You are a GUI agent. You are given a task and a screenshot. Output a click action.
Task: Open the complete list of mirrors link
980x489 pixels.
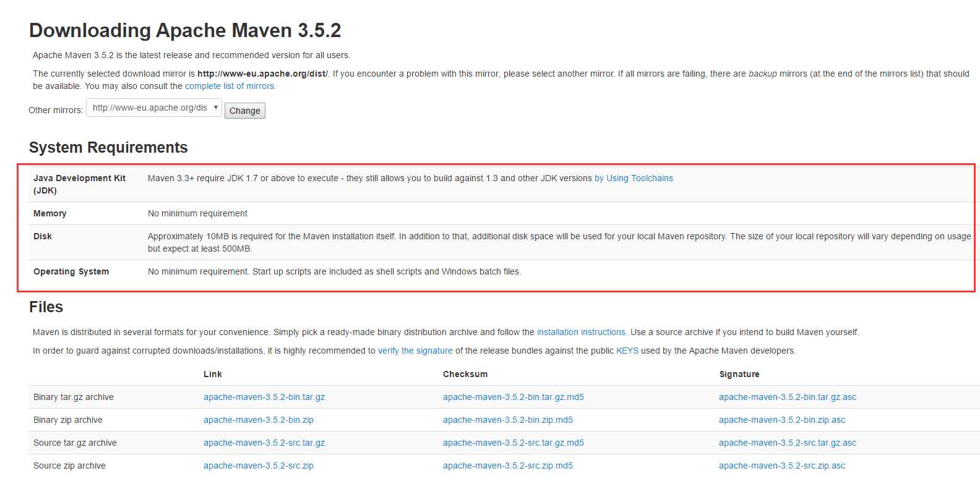tap(230, 86)
